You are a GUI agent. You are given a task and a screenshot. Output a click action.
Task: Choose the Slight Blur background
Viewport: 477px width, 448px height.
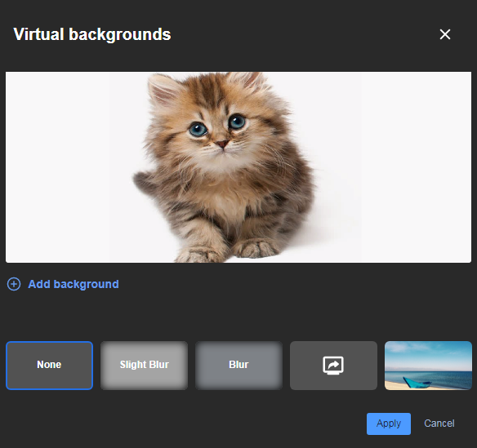(x=145, y=366)
